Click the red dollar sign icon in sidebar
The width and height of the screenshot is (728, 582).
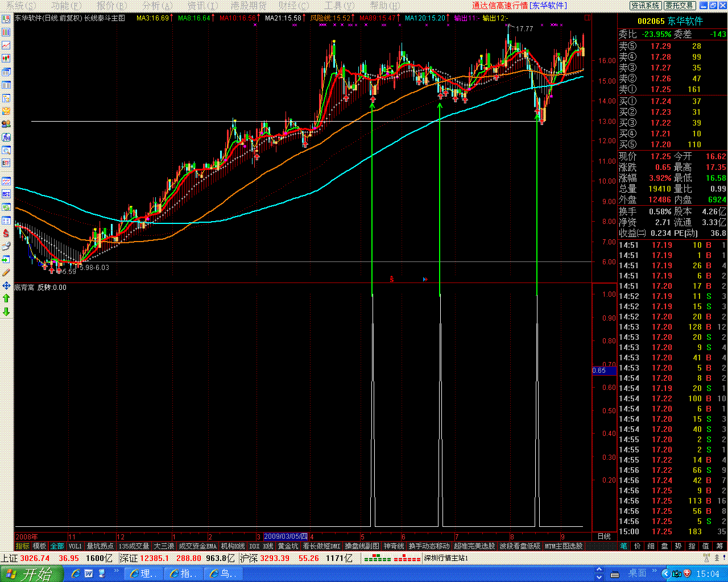6,233
